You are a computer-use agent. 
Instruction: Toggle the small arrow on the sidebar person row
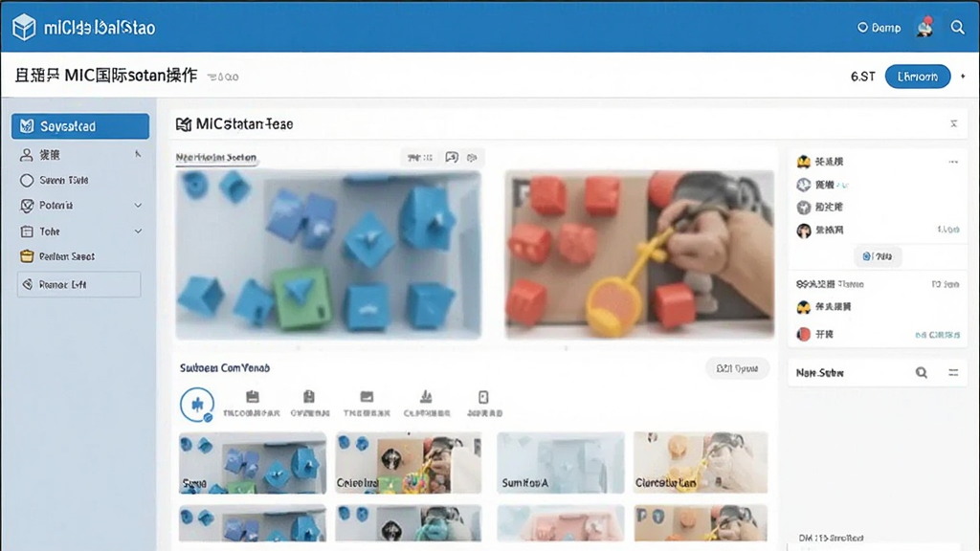tap(138, 154)
